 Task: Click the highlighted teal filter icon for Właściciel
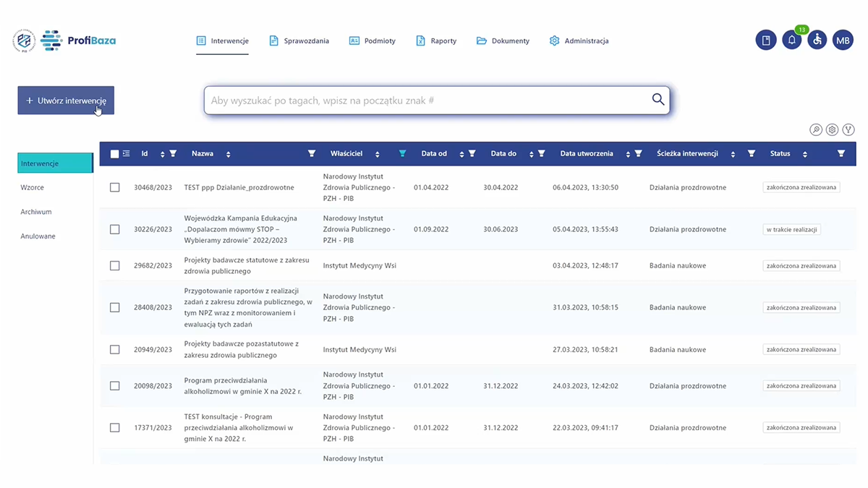(402, 153)
